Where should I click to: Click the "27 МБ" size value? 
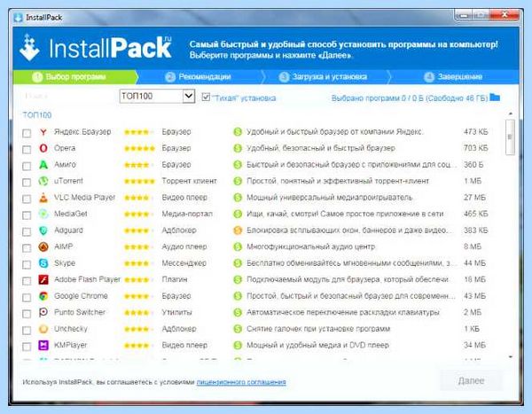[x=474, y=198]
